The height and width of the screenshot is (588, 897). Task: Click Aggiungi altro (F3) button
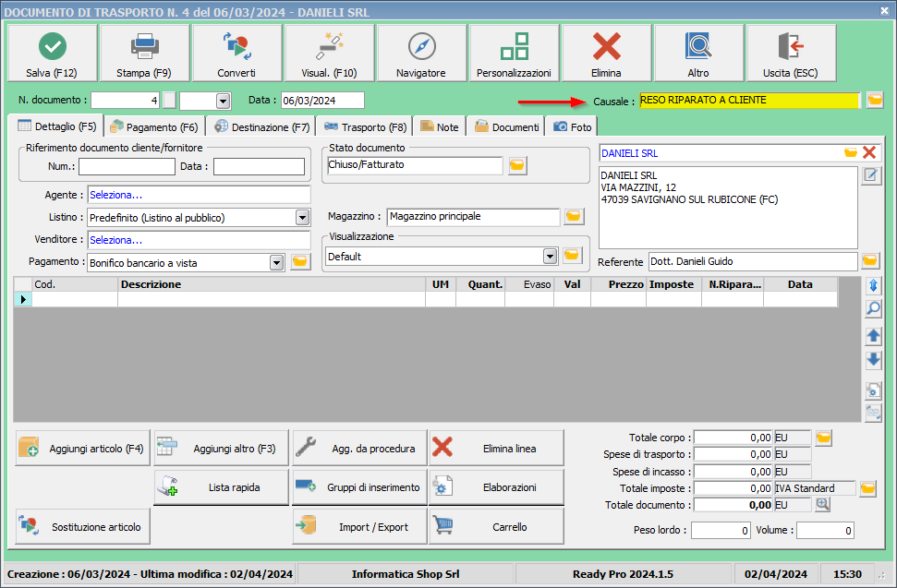pos(222,448)
